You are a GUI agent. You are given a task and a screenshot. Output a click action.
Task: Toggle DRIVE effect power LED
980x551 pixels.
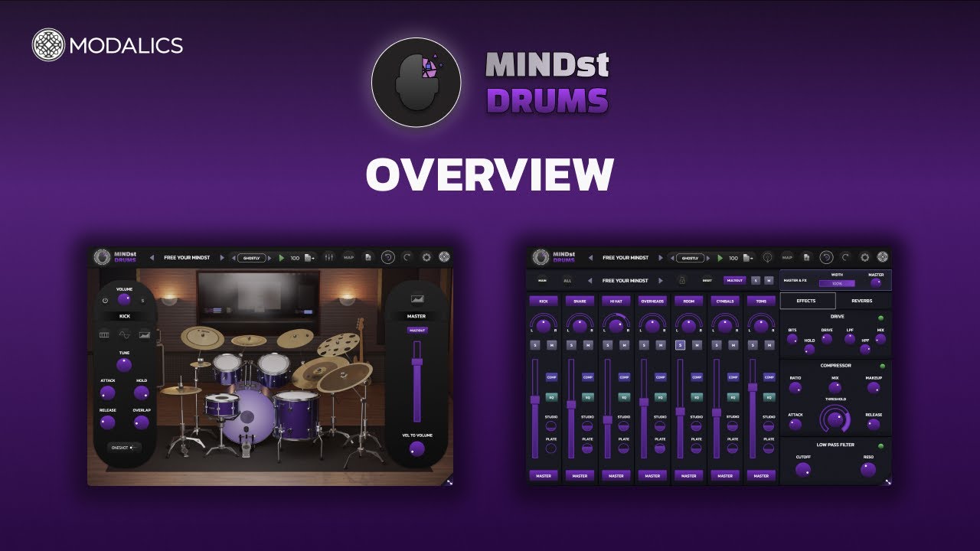pyautogui.click(x=880, y=318)
